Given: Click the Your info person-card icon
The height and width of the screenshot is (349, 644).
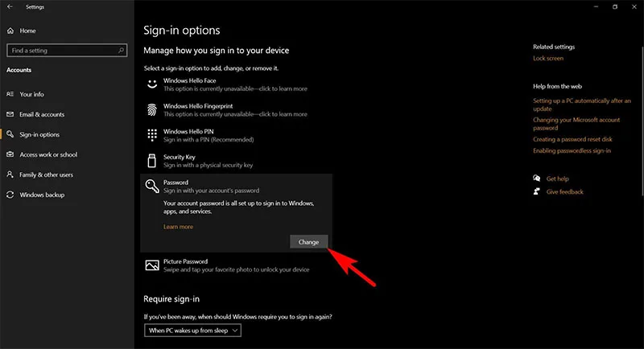Looking at the screenshot, I should (10, 94).
